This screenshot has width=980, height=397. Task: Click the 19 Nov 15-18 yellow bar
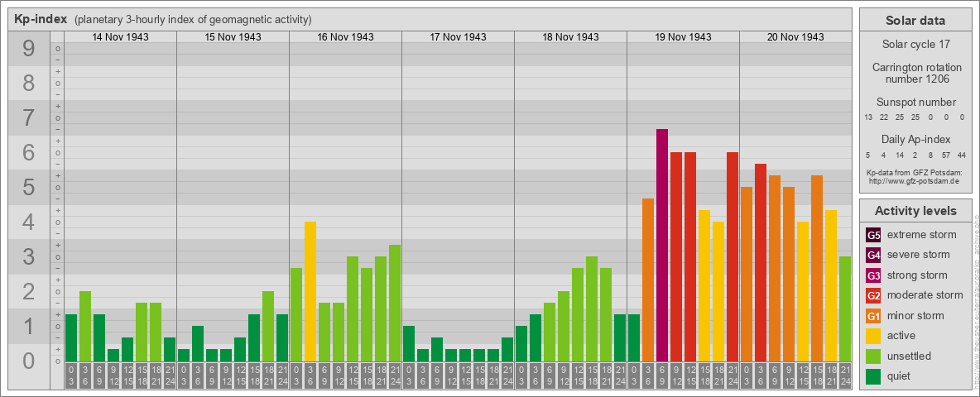pos(704,286)
